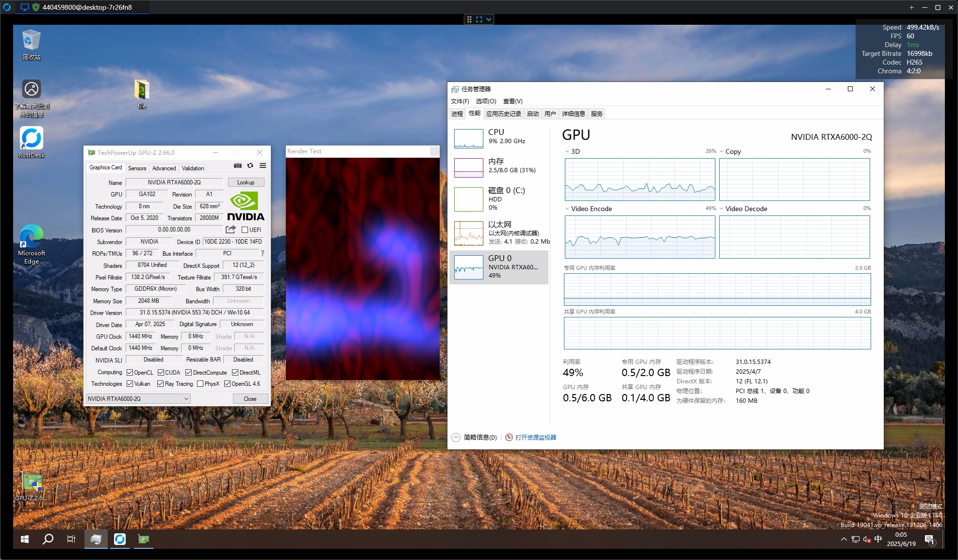Click the Close button in GPU-Z

250,398
